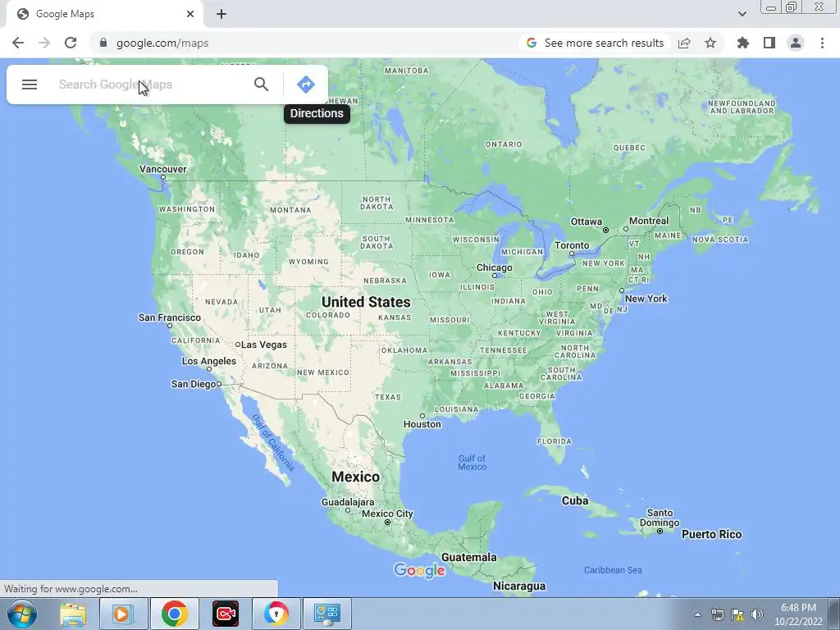Click the network tray icon
The image size is (840, 630).
[x=717, y=614]
